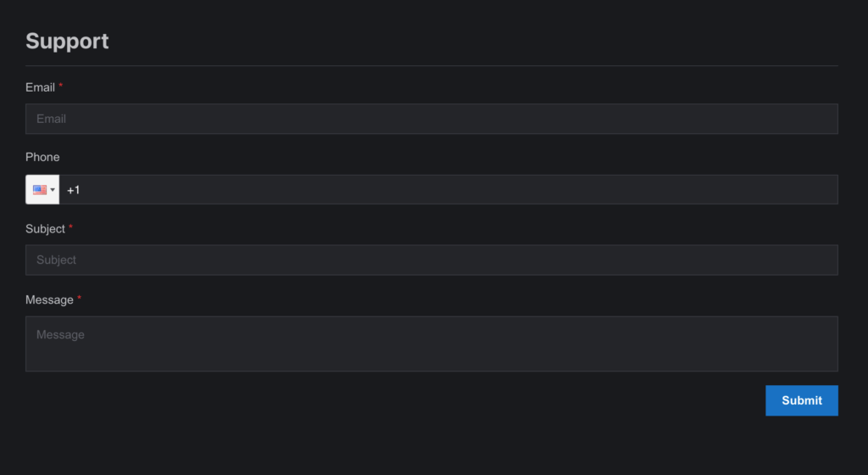Click the US flag icon in Phone field
This screenshot has width=868, height=475.
coord(40,190)
